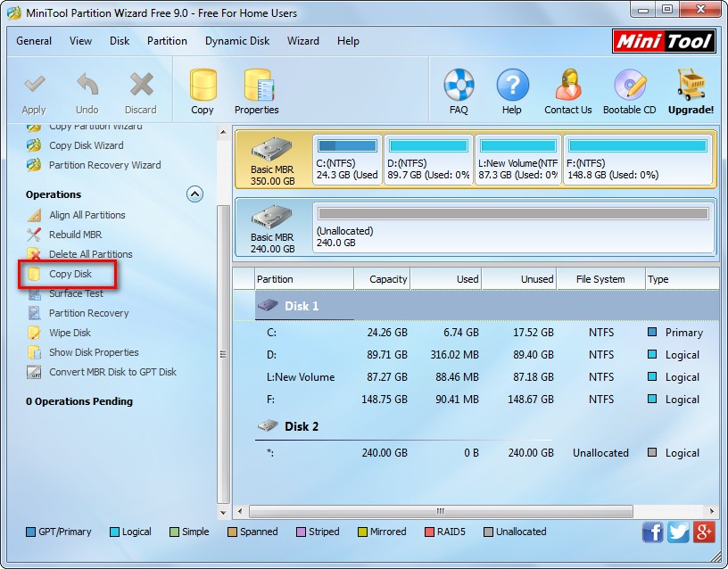Image resolution: width=728 pixels, height=569 pixels.
Task: Click the sidebar scroll up arrow
Action: click(223, 132)
